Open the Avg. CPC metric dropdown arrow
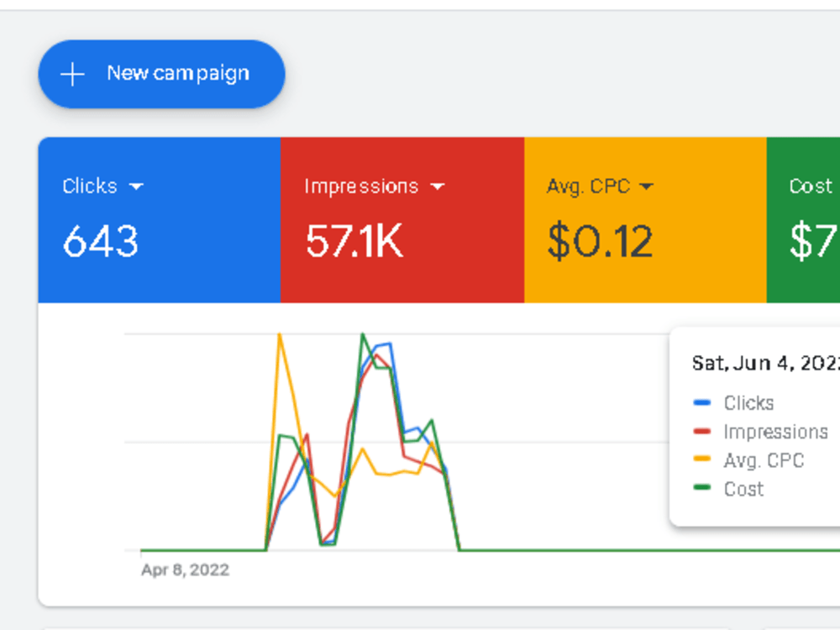This screenshot has width=840, height=630. tap(647, 186)
